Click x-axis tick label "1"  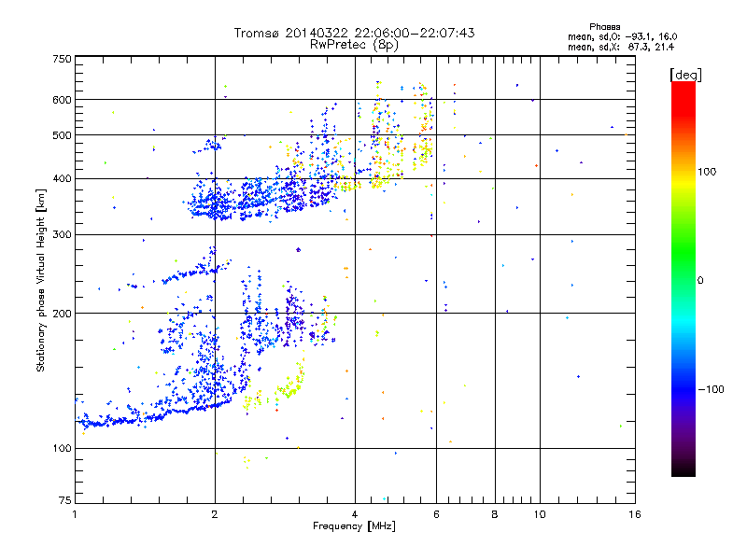tap(75, 514)
